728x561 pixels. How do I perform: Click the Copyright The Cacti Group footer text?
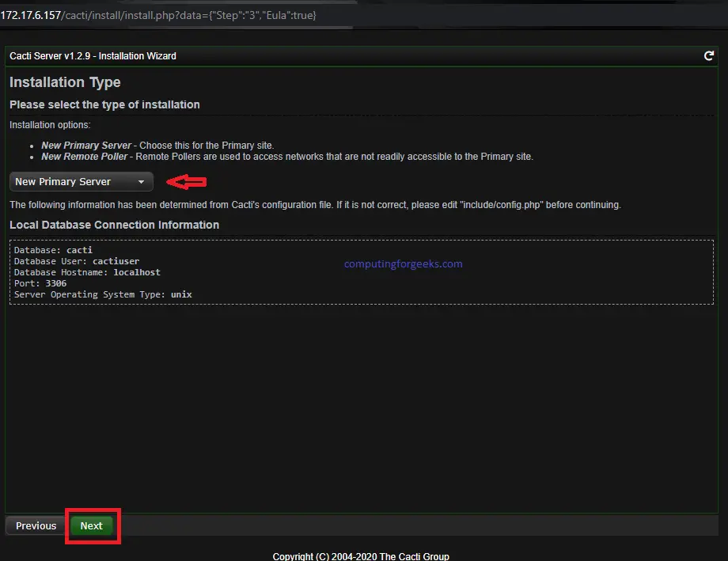tap(361, 556)
